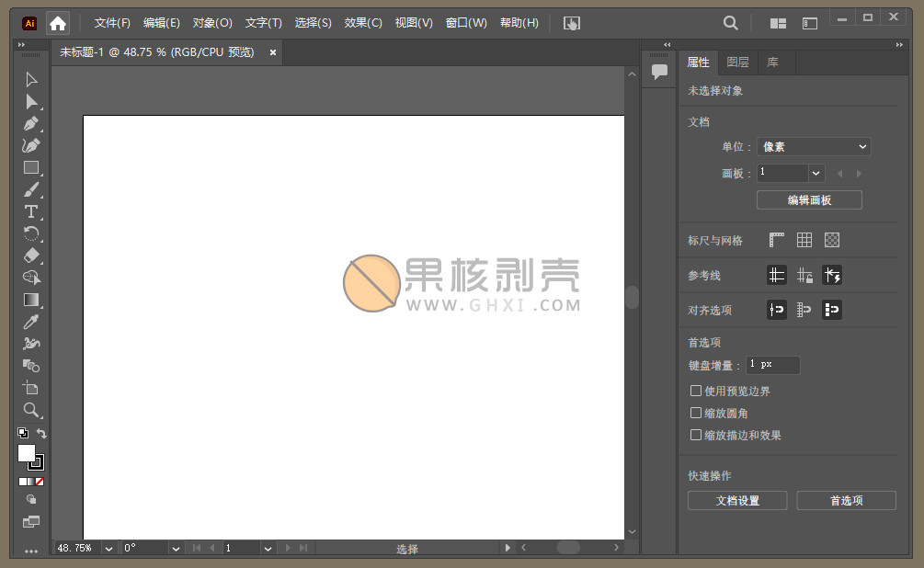Select the Curvature tool
The image size is (924, 568).
[x=31, y=145]
